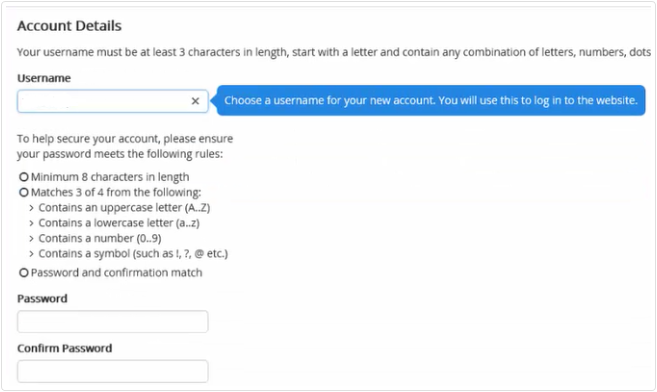Focus the Username input field
The height and width of the screenshot is (392, 657).
[x=113, y=101]
